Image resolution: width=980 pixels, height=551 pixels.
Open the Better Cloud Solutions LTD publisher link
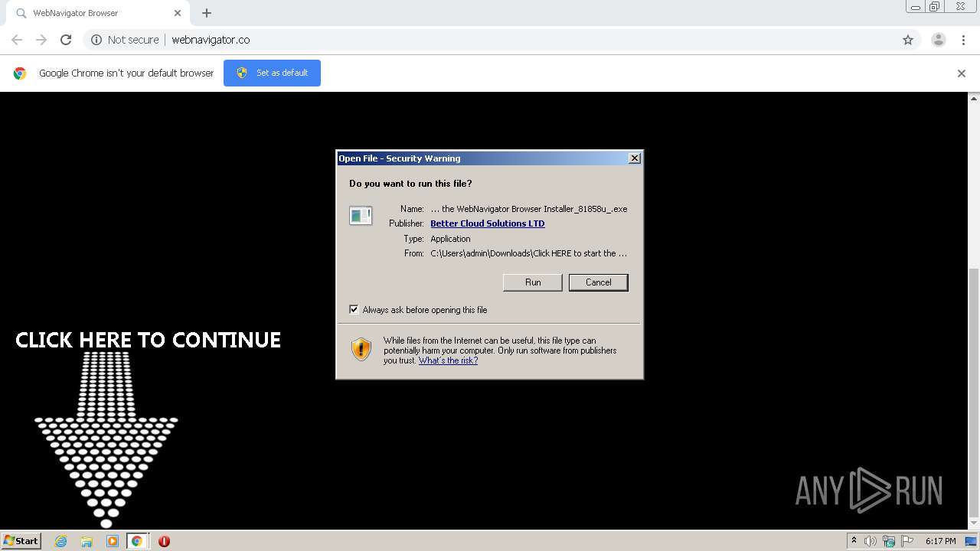pos(488,223)
